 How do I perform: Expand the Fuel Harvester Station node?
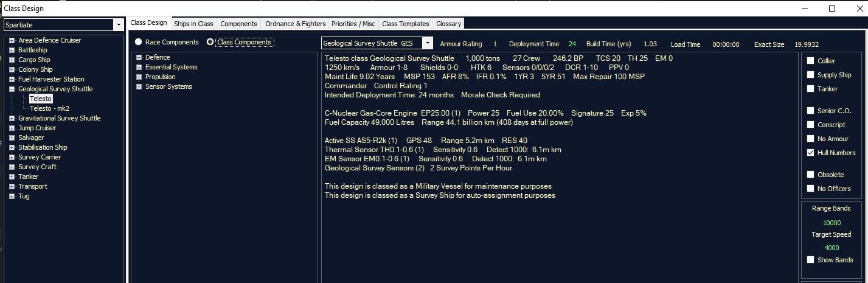pos(12,79)
